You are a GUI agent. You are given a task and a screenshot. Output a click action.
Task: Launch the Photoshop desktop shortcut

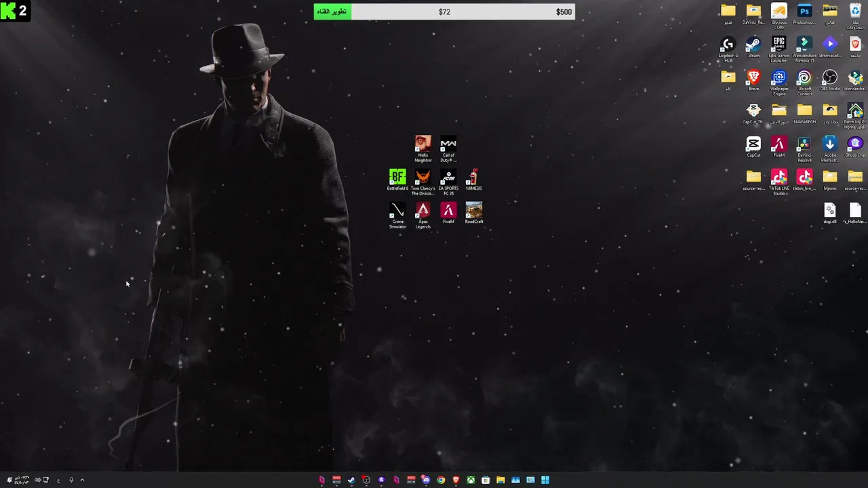click(804, 14)
